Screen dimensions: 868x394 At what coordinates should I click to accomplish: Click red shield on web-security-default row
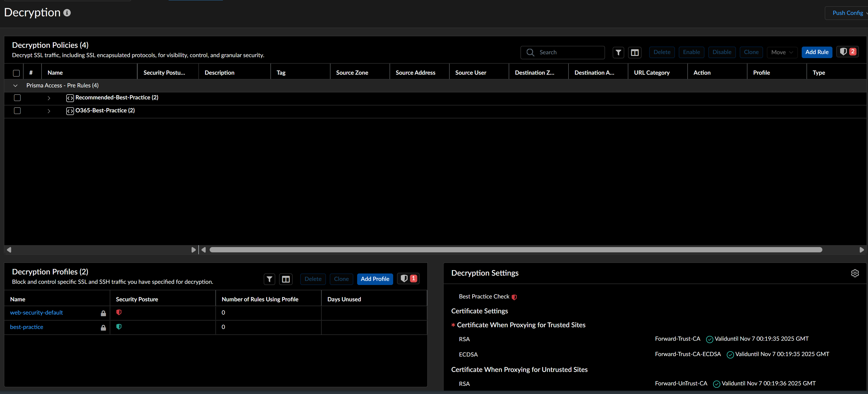(119, 313)
